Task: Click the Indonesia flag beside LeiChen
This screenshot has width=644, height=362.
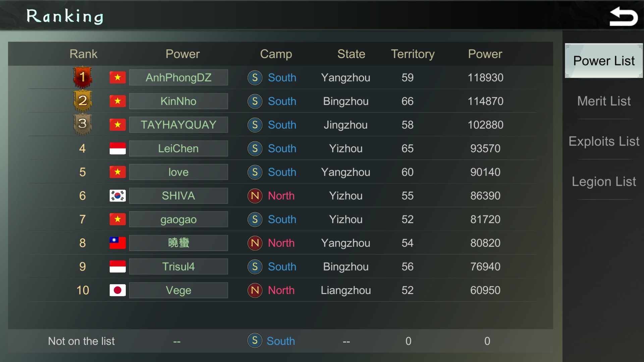Action: 117,148
